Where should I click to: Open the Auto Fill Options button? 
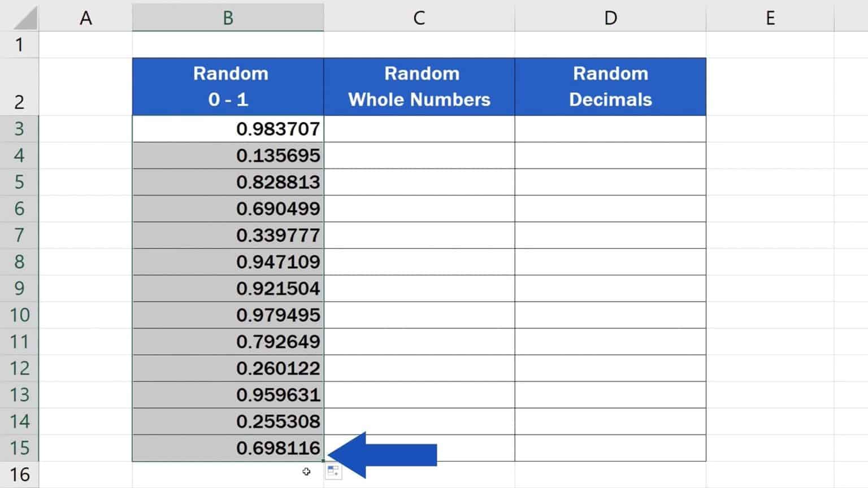pyautogui.click(x=333, y=471)
